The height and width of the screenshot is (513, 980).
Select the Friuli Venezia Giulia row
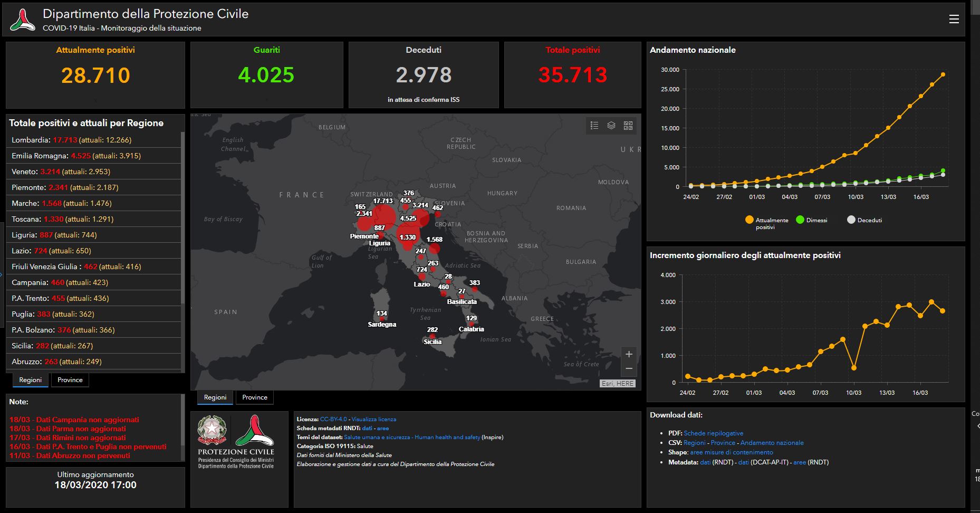click(93, 267)
